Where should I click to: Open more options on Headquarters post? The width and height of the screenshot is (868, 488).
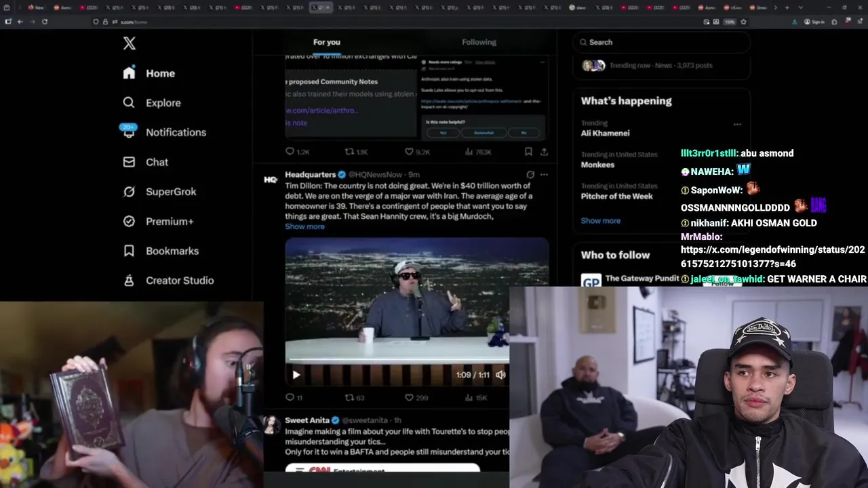[x=544, y=174]
